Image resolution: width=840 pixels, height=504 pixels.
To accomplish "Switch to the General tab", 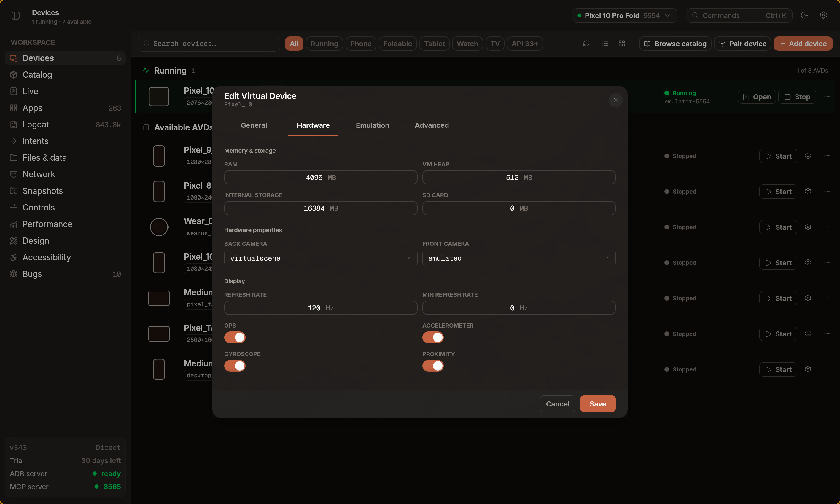I will 254,125.
